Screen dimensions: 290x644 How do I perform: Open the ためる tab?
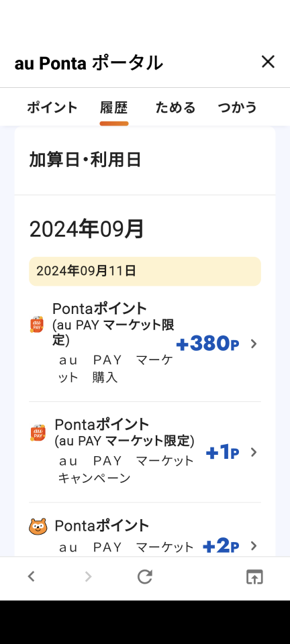point(175,107)
